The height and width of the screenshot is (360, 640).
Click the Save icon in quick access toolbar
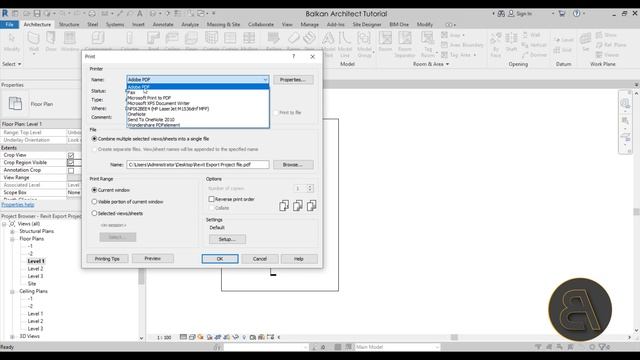[37, 13]
